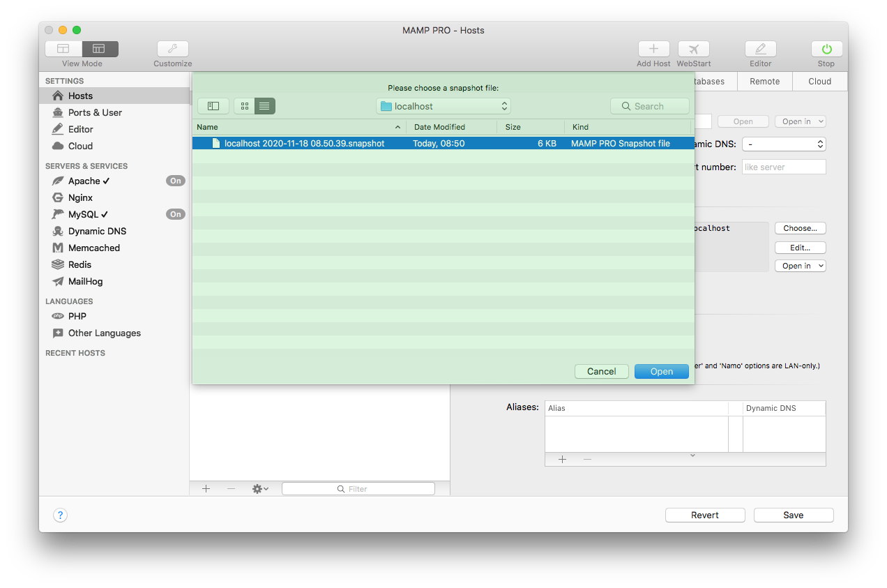The image size is (887, 588).
Task: Toggle the snapshot dialog sidebar panel
Action: [213, 106]
